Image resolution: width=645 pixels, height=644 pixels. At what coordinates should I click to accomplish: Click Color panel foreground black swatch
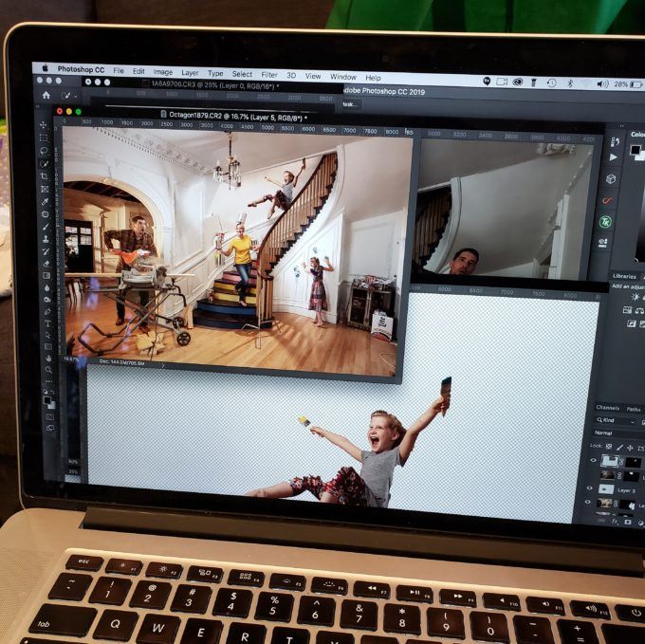click(636, 150)
